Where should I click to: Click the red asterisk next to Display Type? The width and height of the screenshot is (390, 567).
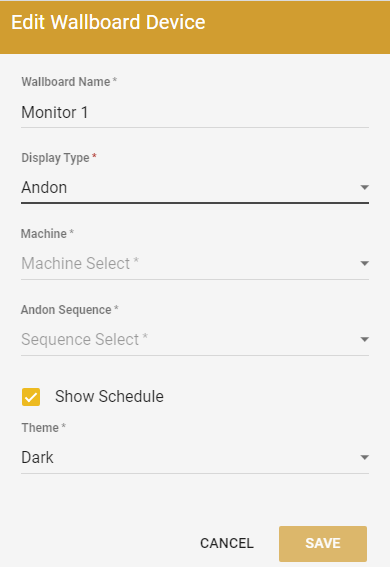click(94, 156)
